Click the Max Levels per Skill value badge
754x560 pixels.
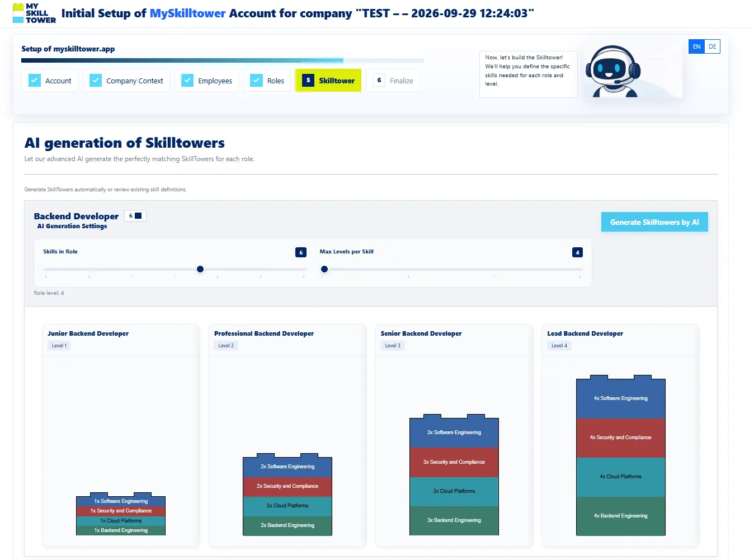[x=578, y=252]
